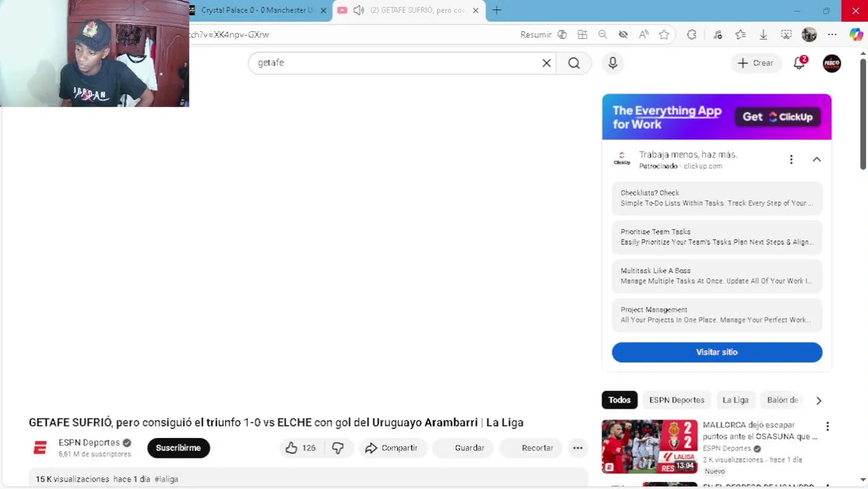Clear the YouTube search box text
Viewport: 868px width, 489px height.
[x=546, y=63]
